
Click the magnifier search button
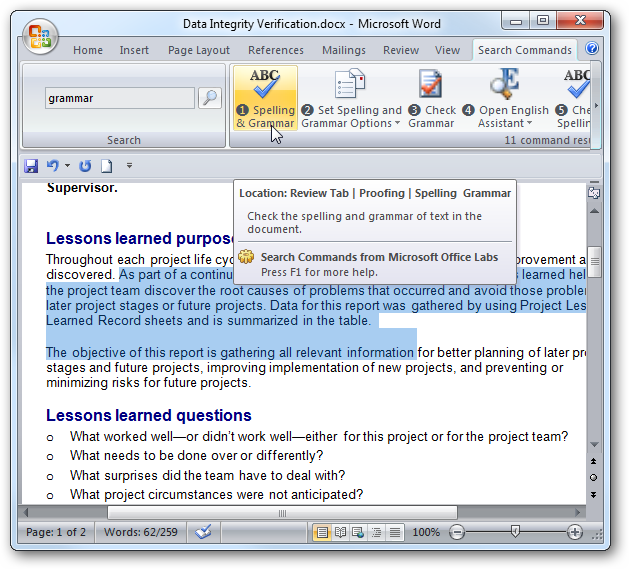click(x=210, y=98)
